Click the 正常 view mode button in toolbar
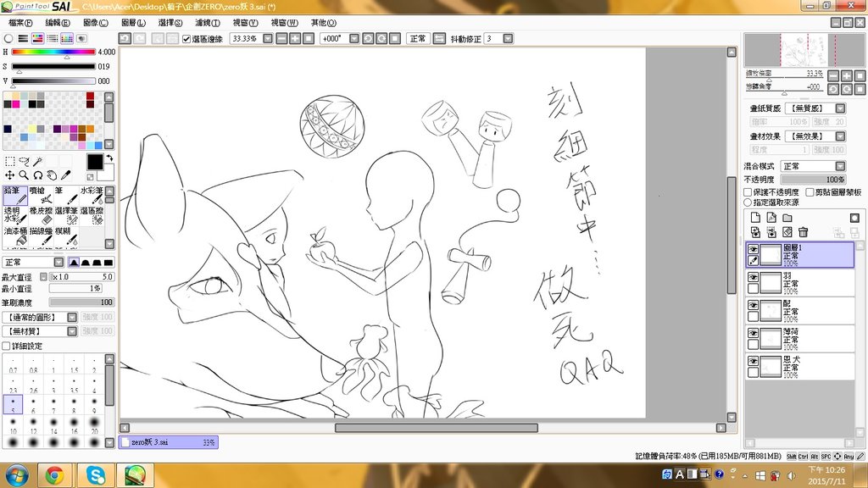 tap(418, 38)
